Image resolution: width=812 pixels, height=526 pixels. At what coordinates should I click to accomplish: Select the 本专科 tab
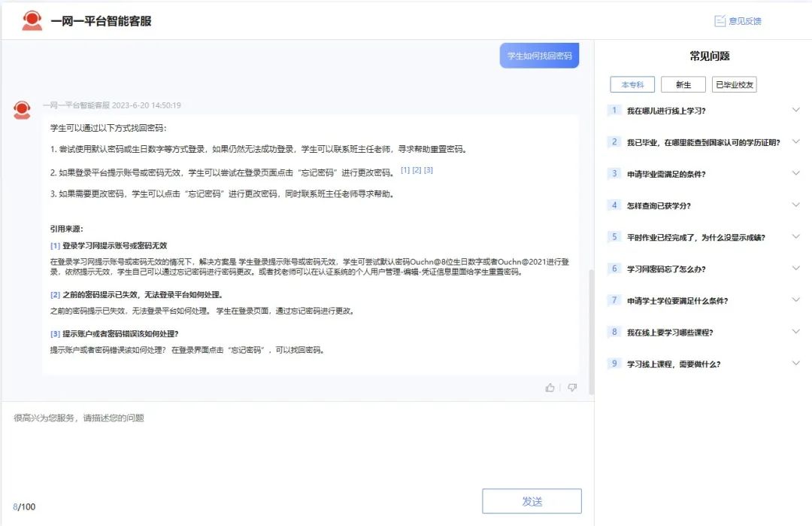point(632,85)
